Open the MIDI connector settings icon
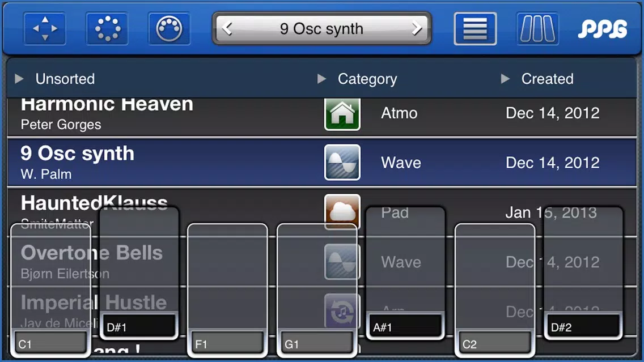The width and height of the screenshot is (644, 362). [169, 29]
